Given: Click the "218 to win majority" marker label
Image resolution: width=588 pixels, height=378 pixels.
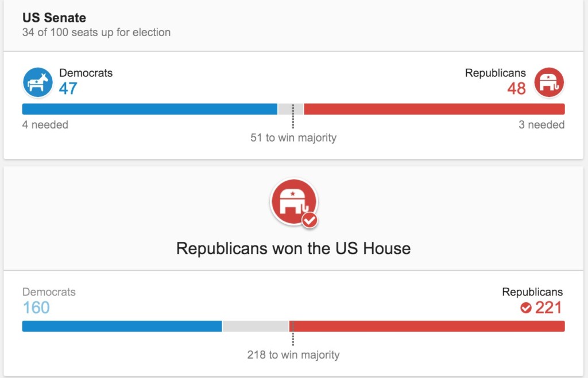Looking at the screenshot, I should pyautogui.click(x=293, y=355).
